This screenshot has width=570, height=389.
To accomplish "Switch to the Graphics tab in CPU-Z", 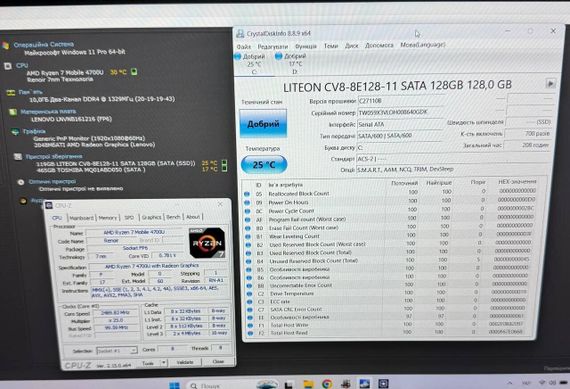I will (151, 217).
